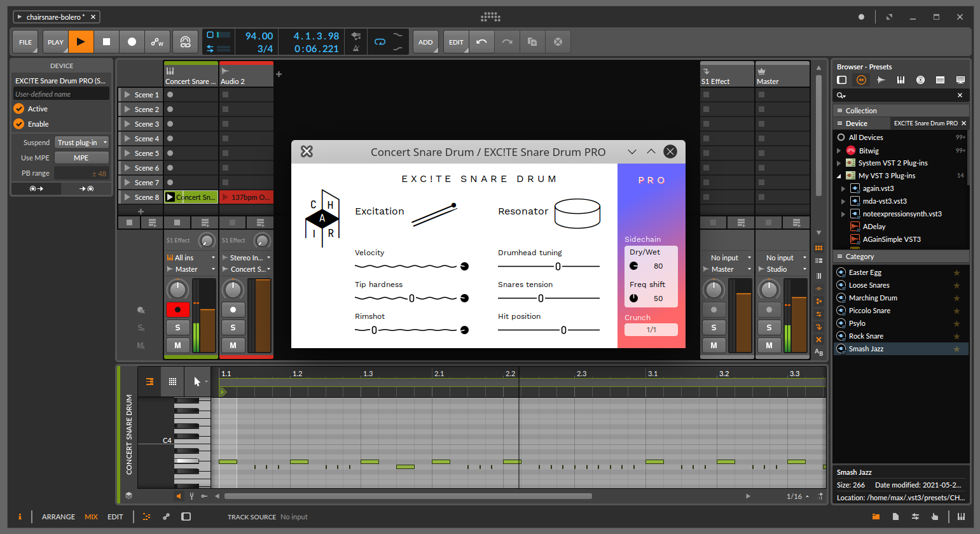Toggle the arranger loop icon
Screen dimensions: 980x534
[380, 42]
